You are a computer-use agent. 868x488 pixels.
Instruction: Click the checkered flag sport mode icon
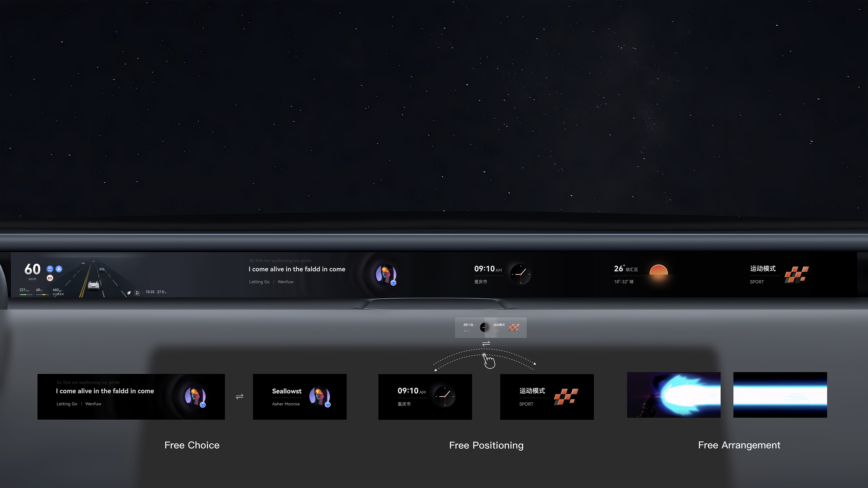[796, 274]
